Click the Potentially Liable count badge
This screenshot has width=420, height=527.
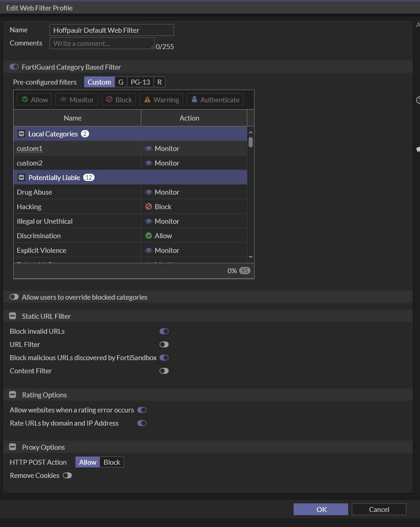89,177
